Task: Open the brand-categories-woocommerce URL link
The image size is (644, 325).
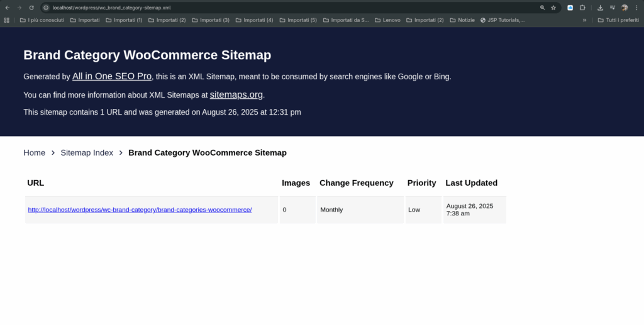Action: (140, 210)
